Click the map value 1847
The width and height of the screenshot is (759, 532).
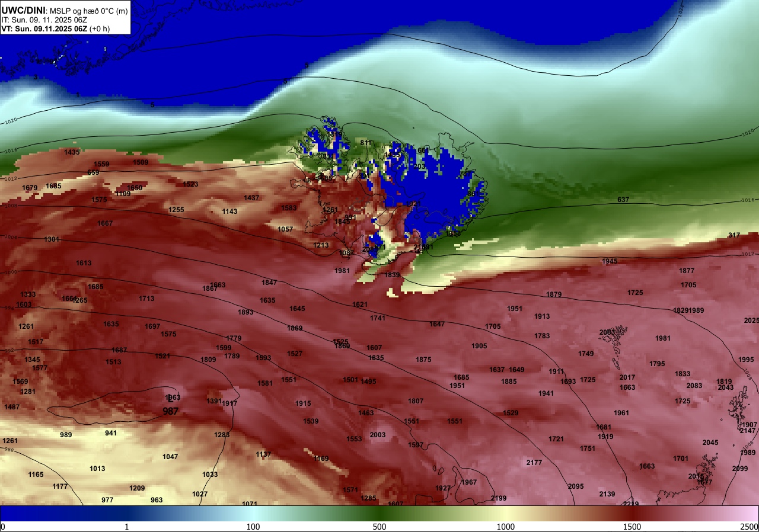point(269,283)
